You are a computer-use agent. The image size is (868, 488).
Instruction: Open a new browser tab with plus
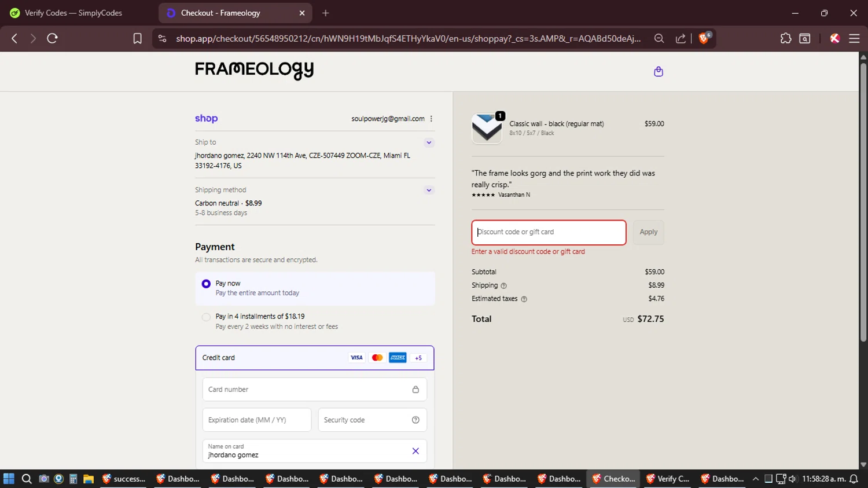pos(326,13)
